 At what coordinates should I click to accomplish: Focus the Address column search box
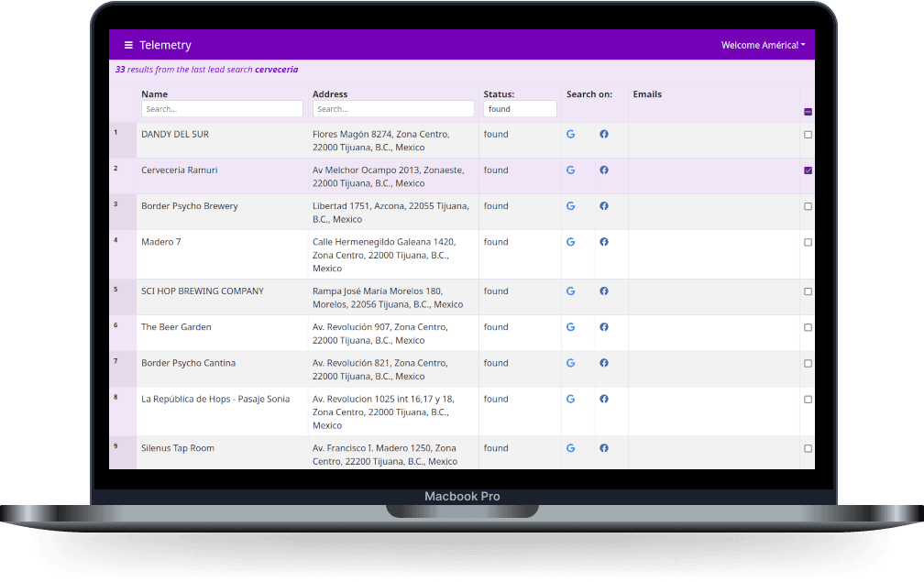click(392, 109)
